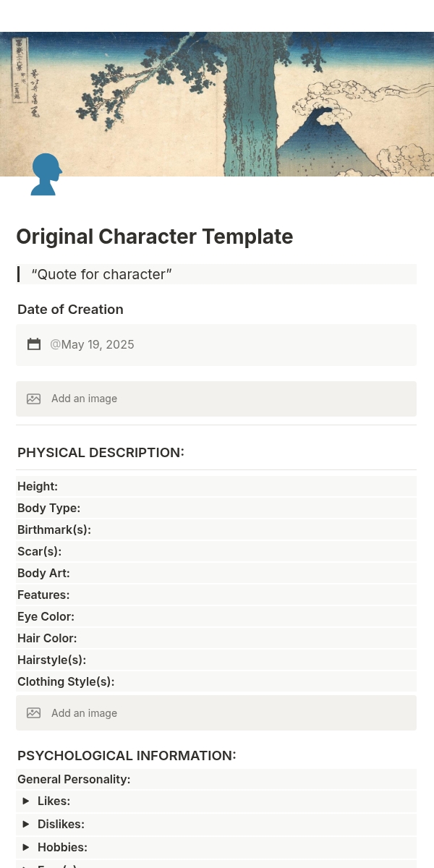The height and width of the screenshot is (868, 434).
Task: Click the Hair Color field line
Action: 47,638
